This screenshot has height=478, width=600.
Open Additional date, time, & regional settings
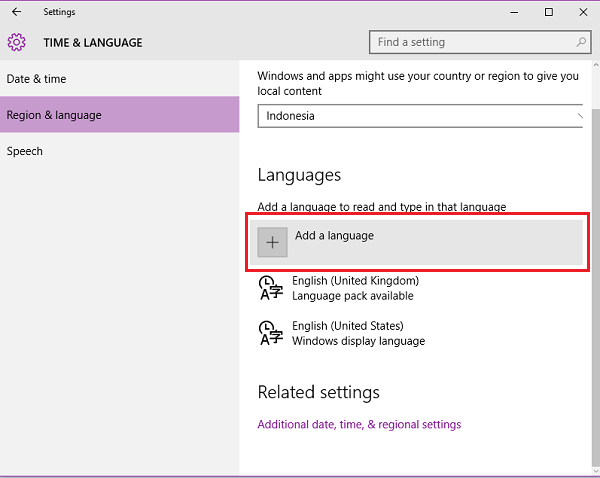(359, 424)
